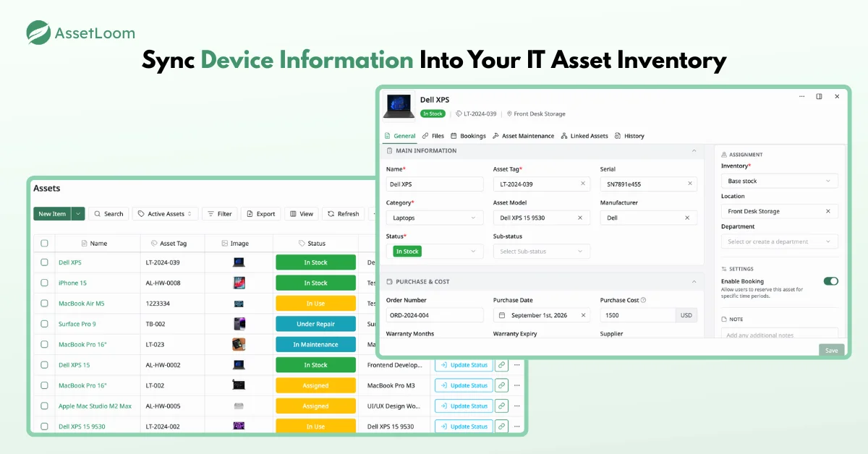Click the tag icon next to LT-2024-039 in the header
The height and width of the screenshot is (454, 868).
tap(459, 113)
